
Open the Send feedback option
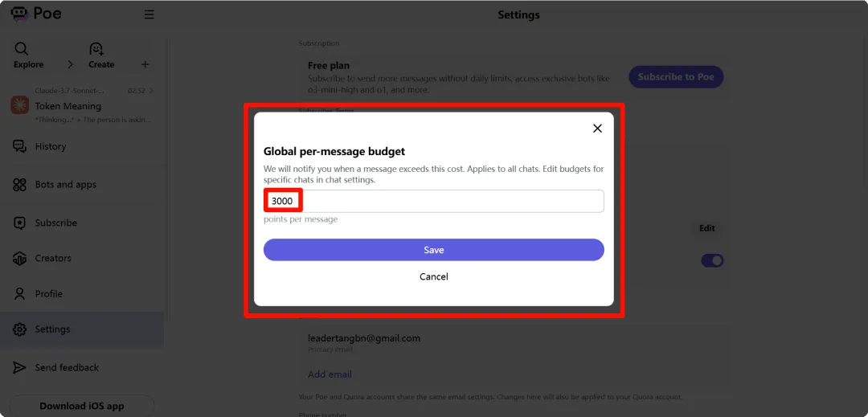pyautogui.click(x=67, y=367)
